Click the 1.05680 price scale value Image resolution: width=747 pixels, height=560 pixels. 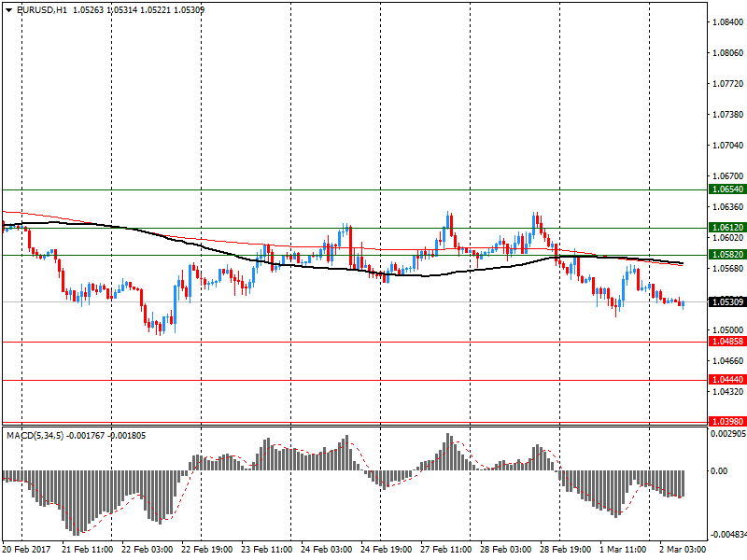point(727,269)
